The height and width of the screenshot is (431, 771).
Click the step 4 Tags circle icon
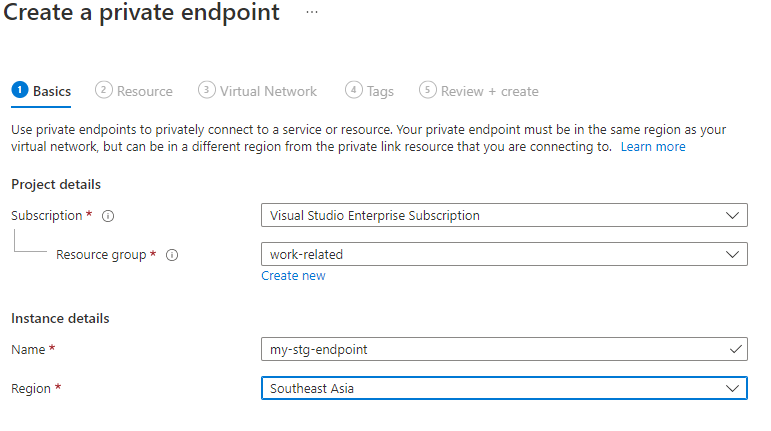(353, 90)
